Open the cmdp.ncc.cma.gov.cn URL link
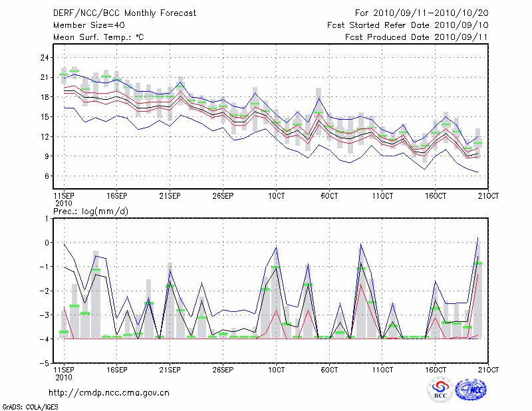 tap(109, 392)
